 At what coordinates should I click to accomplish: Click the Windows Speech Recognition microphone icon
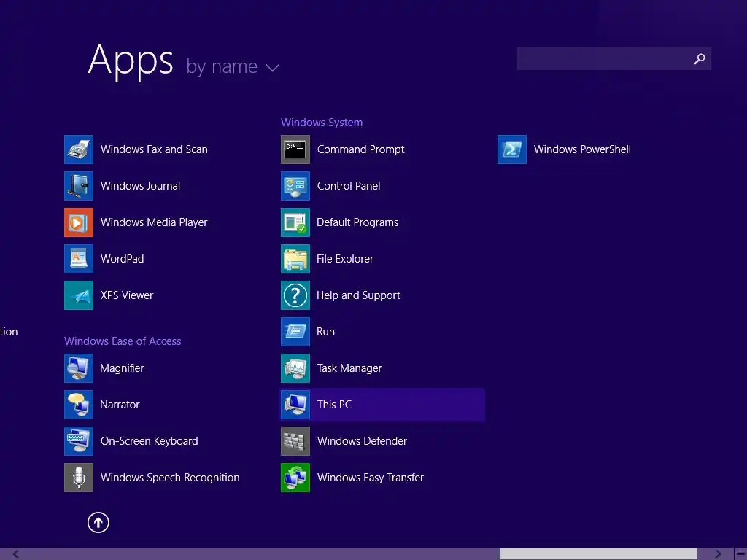(79, 478)
